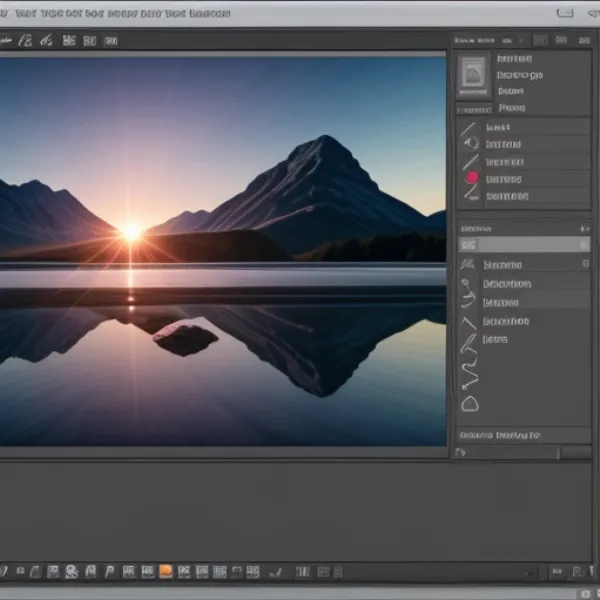Open the highlighted gray field in the right panel

click(520, 244)
